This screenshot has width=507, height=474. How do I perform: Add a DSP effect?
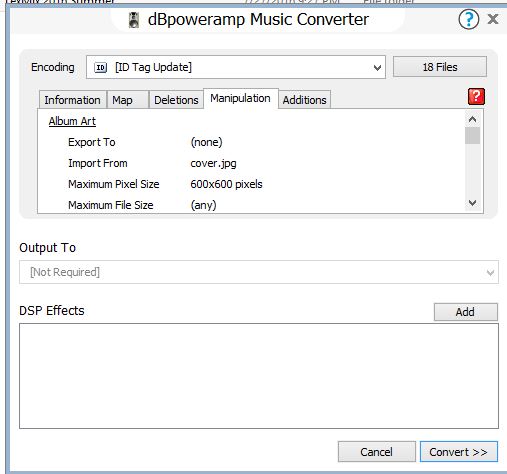tap(465, 312)
